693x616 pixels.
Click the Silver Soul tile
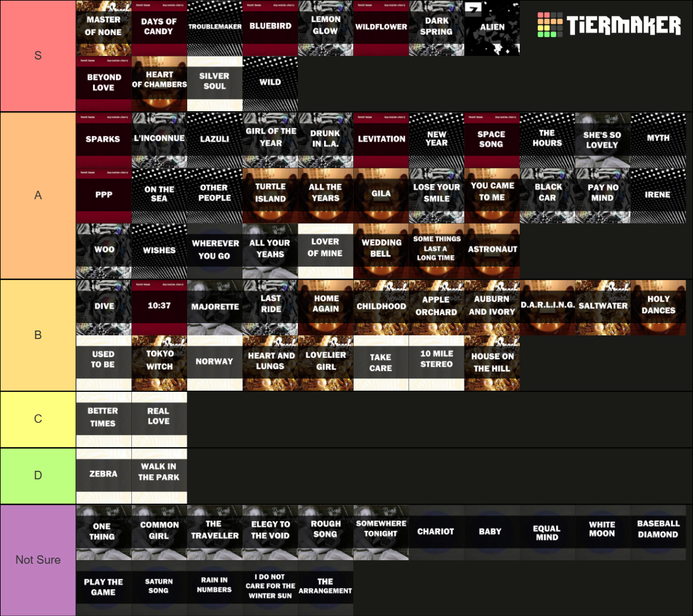215,83
